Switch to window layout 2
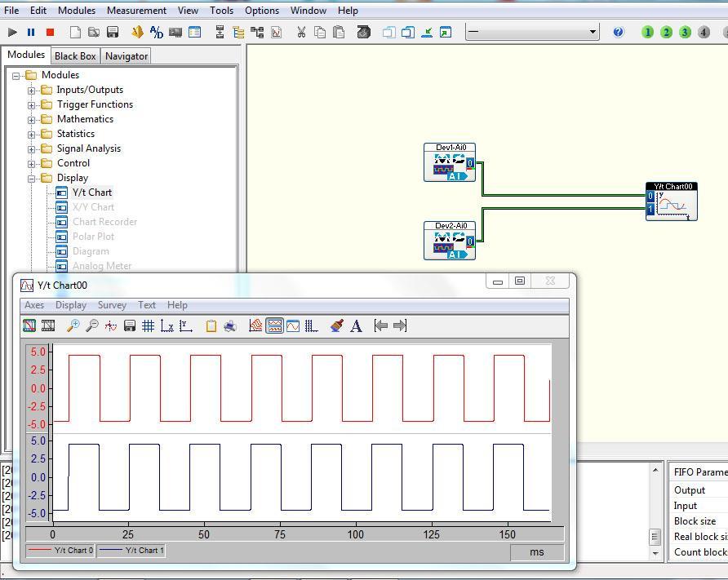Image resolution: width=728 pixels, height=580 pixels. click(666, 32)
